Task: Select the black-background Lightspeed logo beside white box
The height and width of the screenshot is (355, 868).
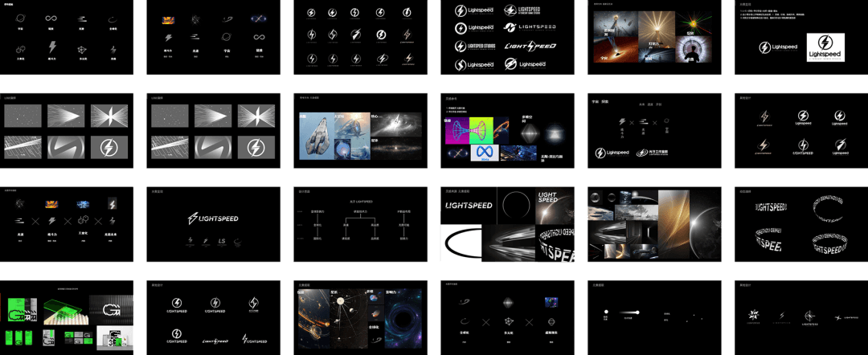Action: (778, 47)
